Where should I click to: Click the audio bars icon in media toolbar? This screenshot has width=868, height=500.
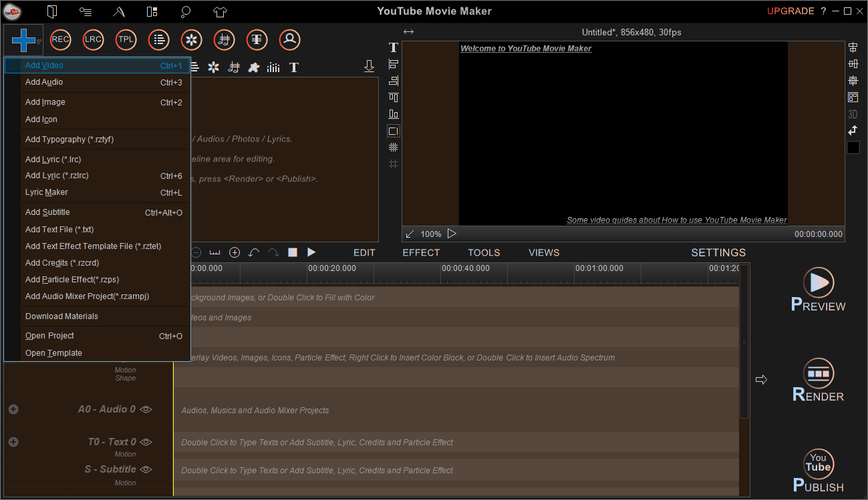(273, 67)
